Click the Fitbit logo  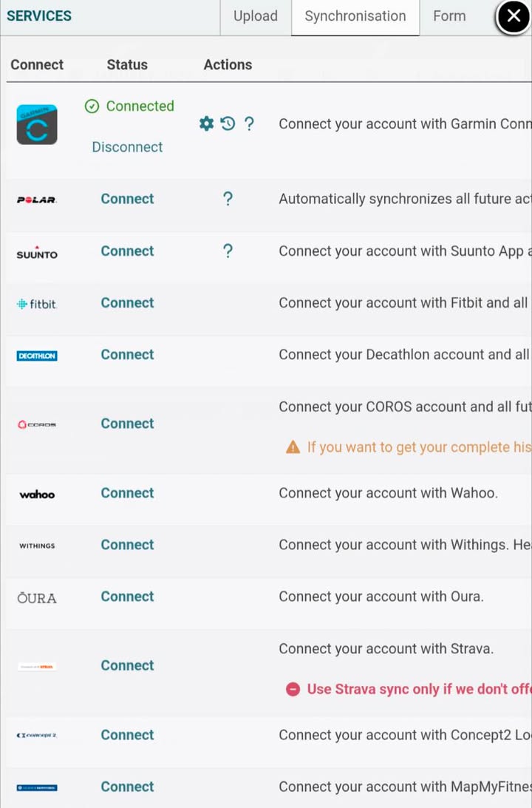(37, 304)
